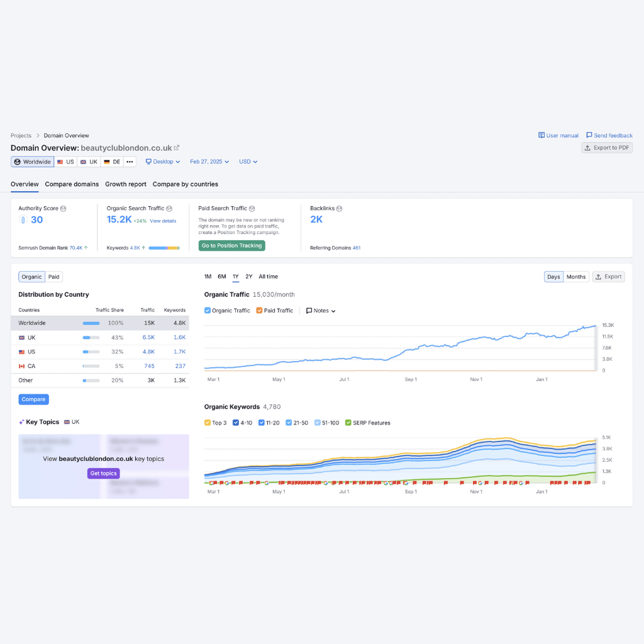Disable the Top 3 keywords checkbox
Image resolution: width=644 pixels, height=644 pixels.
[207, 423]
